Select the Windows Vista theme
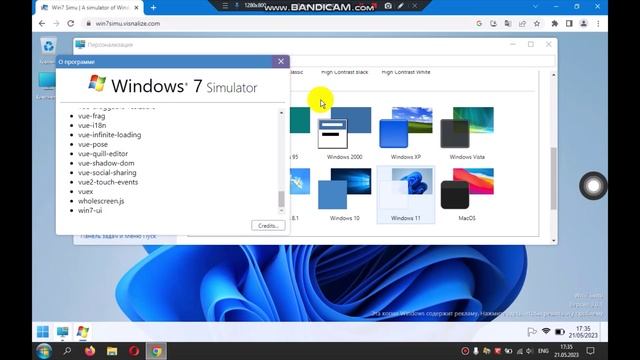Image resolution: width=640 pixels, height=360 pixels. point(467,133)
